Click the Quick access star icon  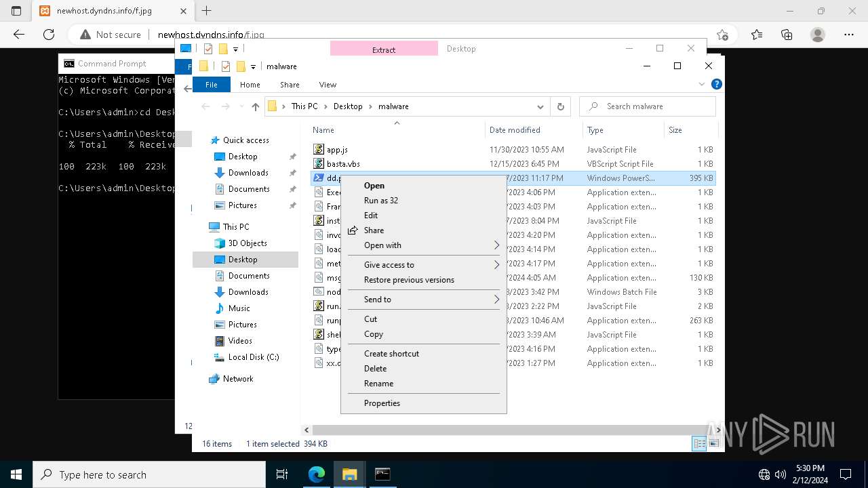tap(215, 140)
